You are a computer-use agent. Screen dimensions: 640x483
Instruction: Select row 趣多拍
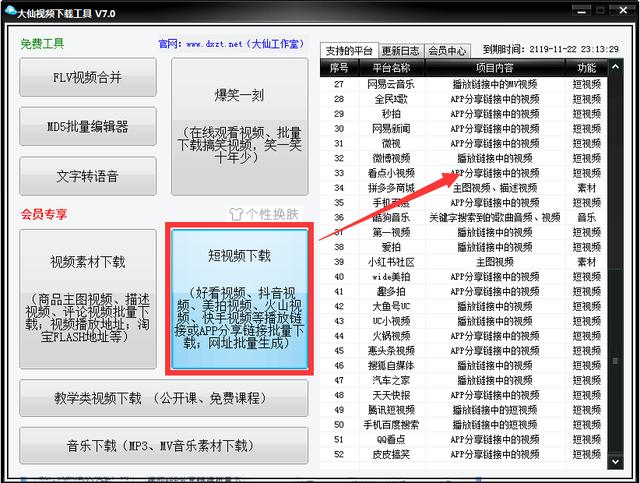click(x=463, y=292)
